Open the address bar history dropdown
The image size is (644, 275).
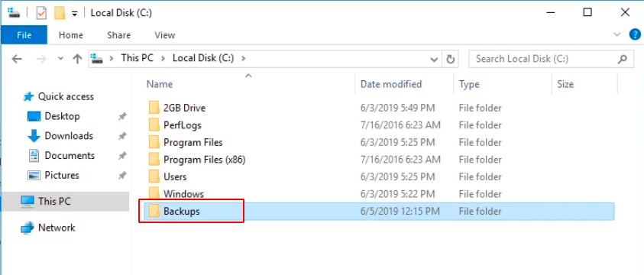point(434,59)
